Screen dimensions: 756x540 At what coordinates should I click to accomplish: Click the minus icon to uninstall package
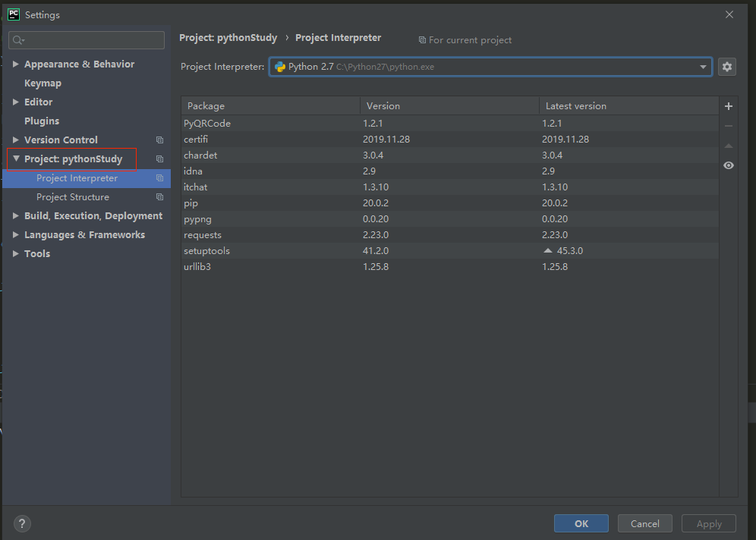point(729,126)
